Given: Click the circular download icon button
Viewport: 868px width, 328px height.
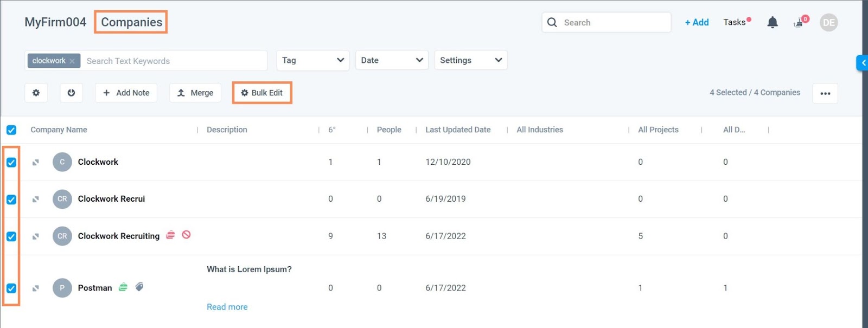Looking at the screenshot, I should [x=71, y=93].
